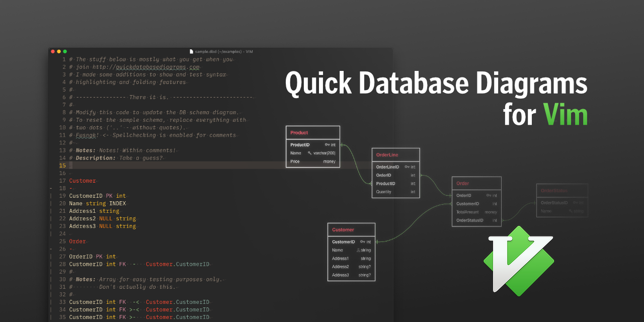Click the Product table title header
This screenshot has height=322, width=644.
pyautogui.click(x=299, y=132)
